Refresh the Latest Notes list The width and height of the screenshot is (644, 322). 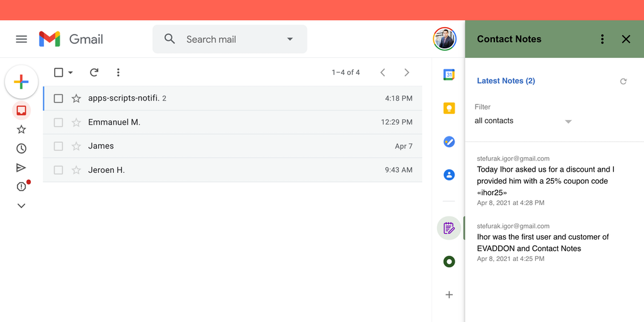pyautogui.click(x=623, y=81)
